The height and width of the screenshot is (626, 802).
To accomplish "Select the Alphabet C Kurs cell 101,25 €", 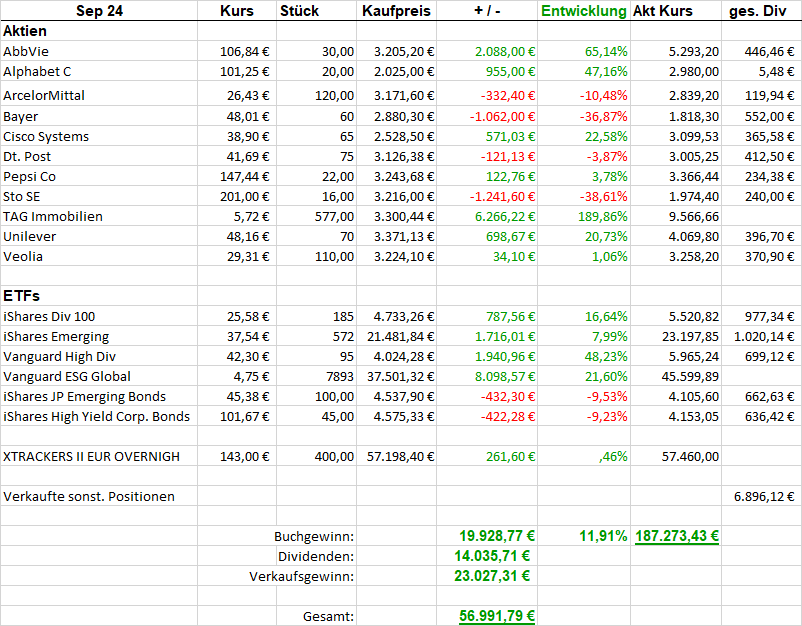I will coord(246,72).
